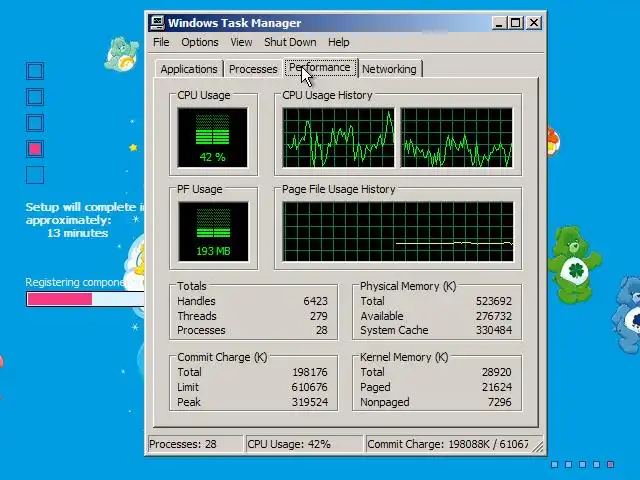Viewport: 640px width, 480px height.
Task: Open the Help menu
Action: 338,42
